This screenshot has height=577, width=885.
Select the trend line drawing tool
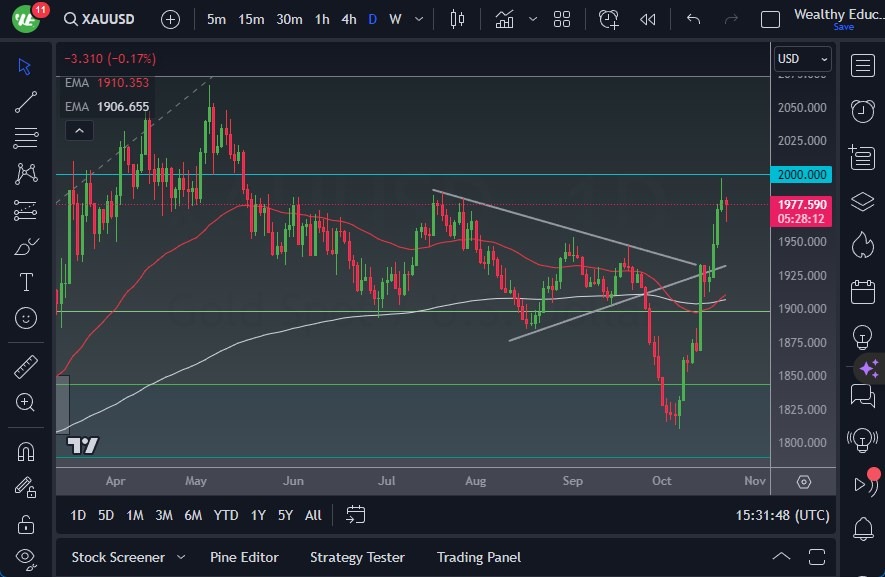(26, 102)
